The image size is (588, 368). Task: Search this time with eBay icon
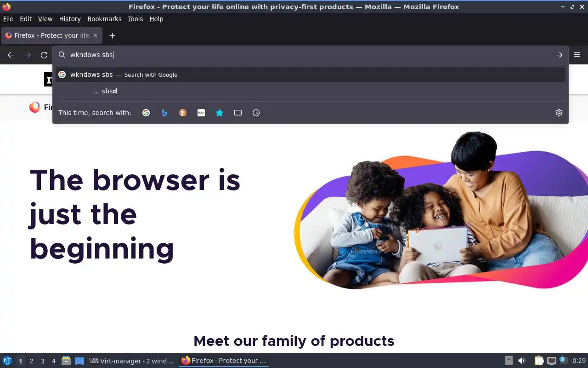[201, 113]
